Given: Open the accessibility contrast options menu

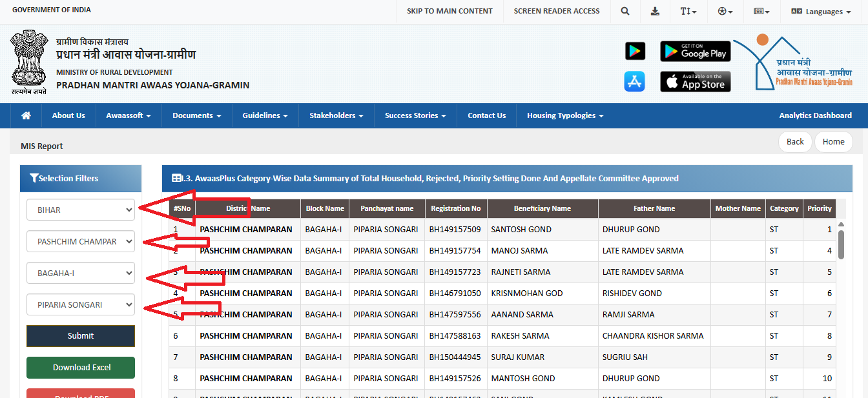Looking at the screenshot, I should point(725,12).
